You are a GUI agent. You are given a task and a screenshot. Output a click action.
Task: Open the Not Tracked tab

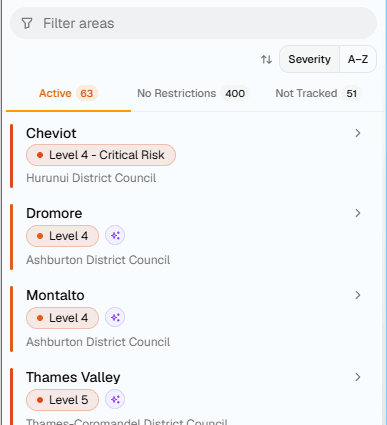[x=318, y=94]
